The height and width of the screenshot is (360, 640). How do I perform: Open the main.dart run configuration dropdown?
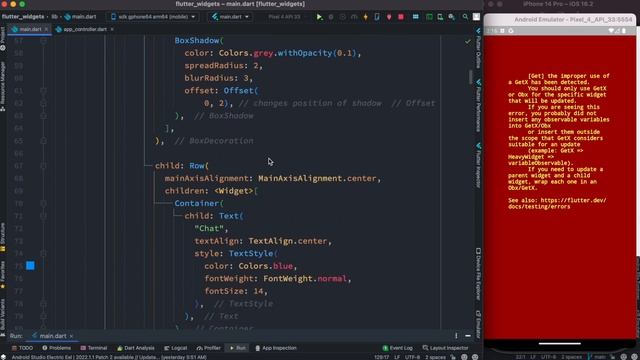[231, 17]
